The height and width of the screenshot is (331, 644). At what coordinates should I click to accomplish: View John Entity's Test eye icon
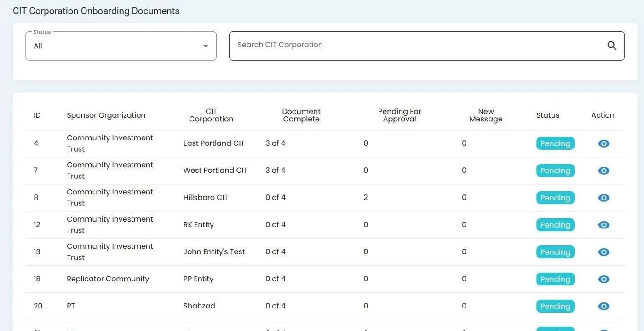(604, 252)
